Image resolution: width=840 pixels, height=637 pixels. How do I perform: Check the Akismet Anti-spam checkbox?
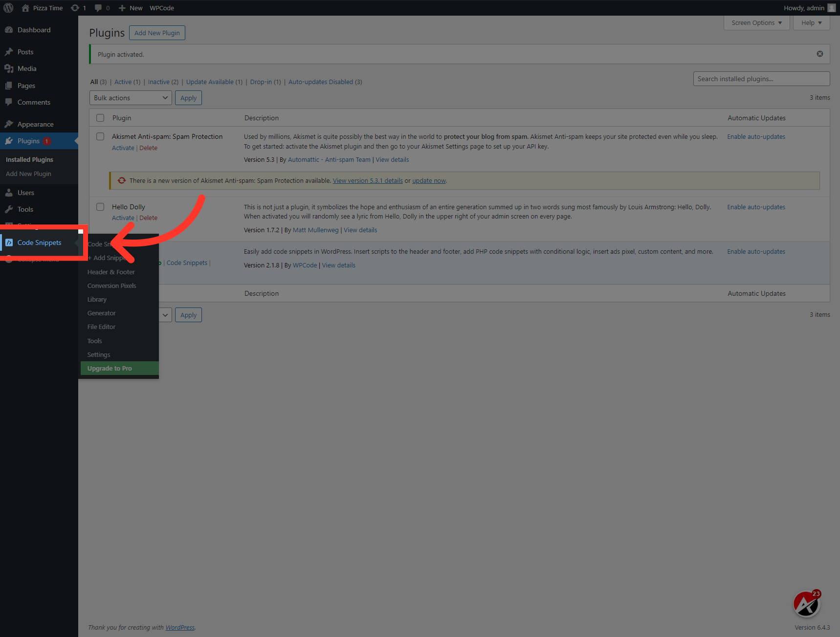100,136
